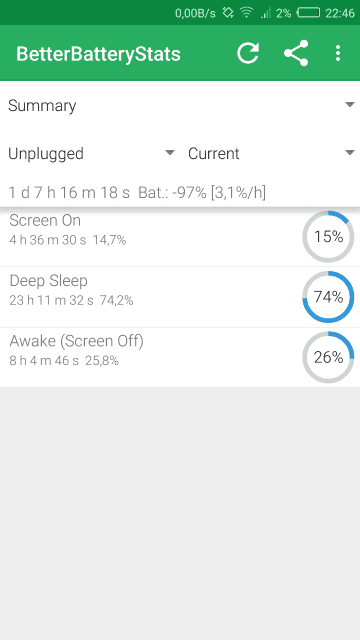The width and height of the screenshot is (360, 640).
Task: Tap the screen rotation lock icon
Action: pyautogui.click(x=228, y=13)
